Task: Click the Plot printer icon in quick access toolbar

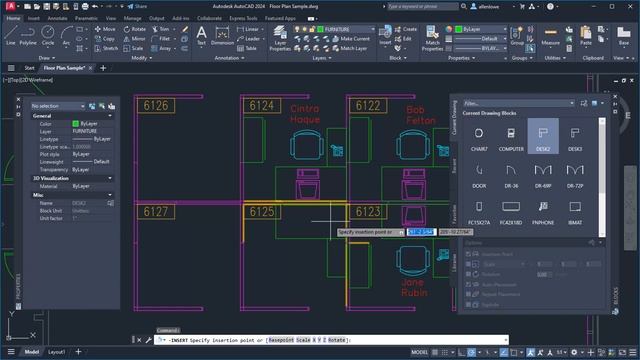Action: pos(85,7)
